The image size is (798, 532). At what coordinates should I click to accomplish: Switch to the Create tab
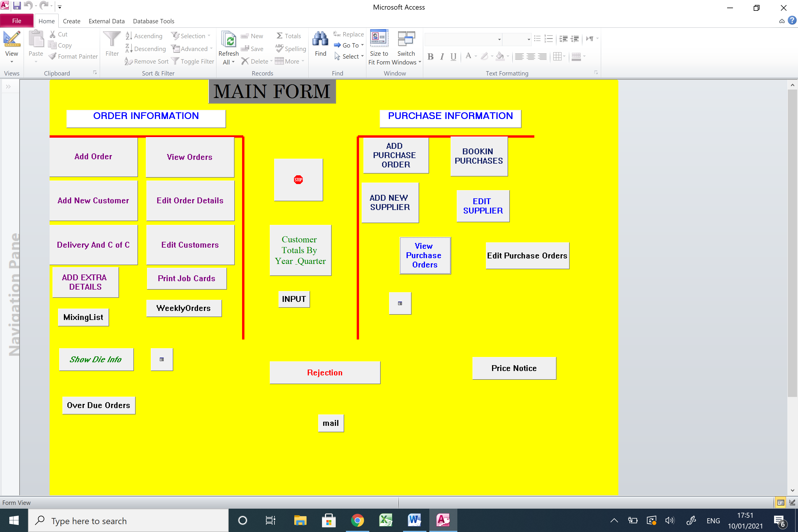pos(71,21)
